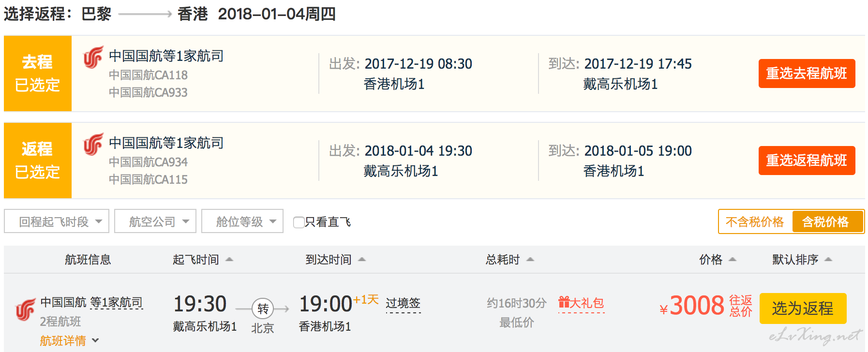Click 重选返程航班 button
868x352 pixels.
pos(807,161)
